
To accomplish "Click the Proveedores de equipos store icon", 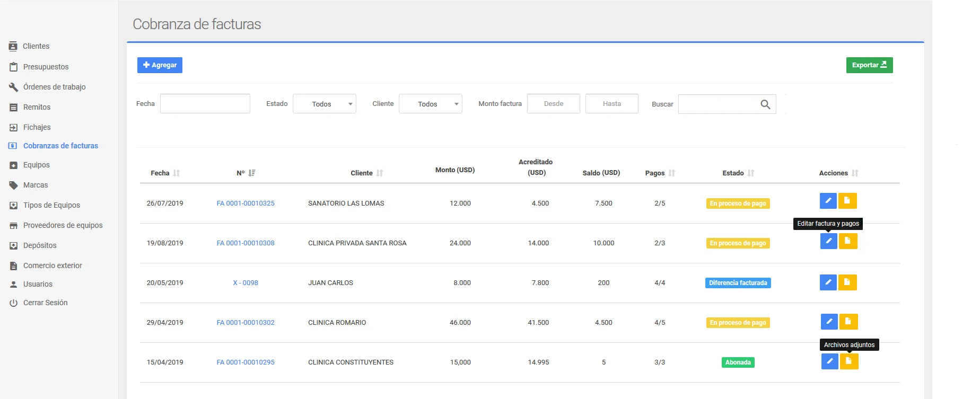I will pos(13,226).
